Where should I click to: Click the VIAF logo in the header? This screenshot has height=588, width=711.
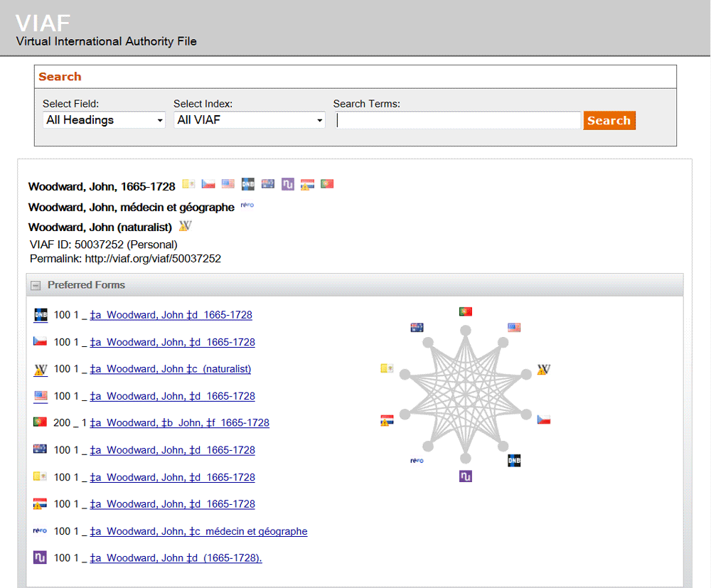tap(43, 23)
